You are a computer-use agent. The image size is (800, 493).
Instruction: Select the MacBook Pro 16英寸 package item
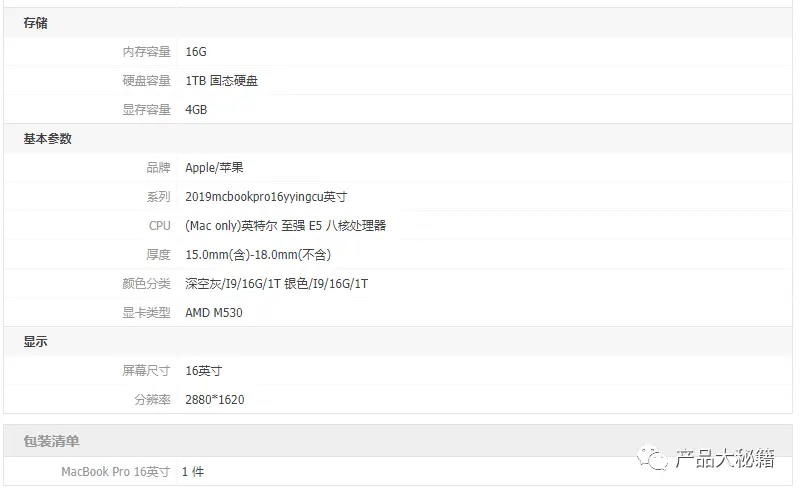point(115,472)
